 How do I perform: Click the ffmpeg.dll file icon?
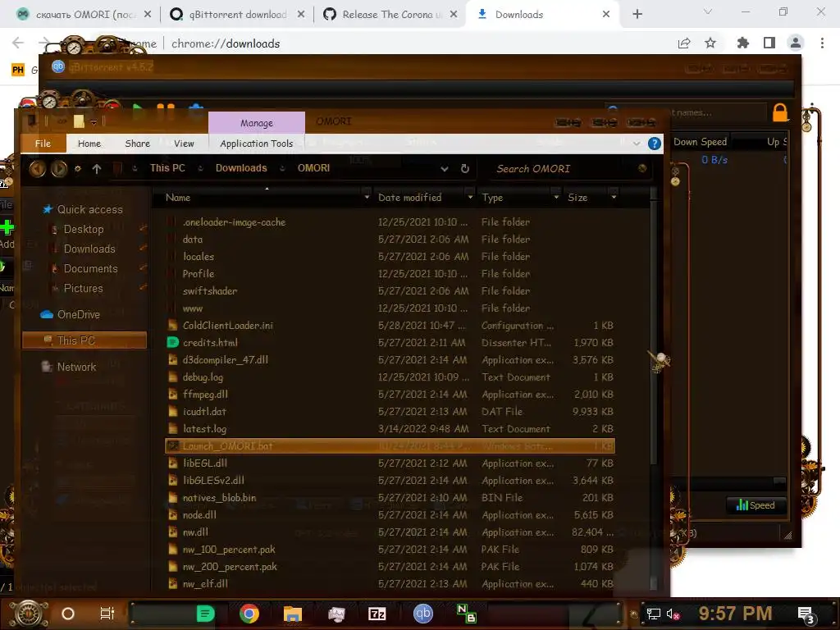172,395
